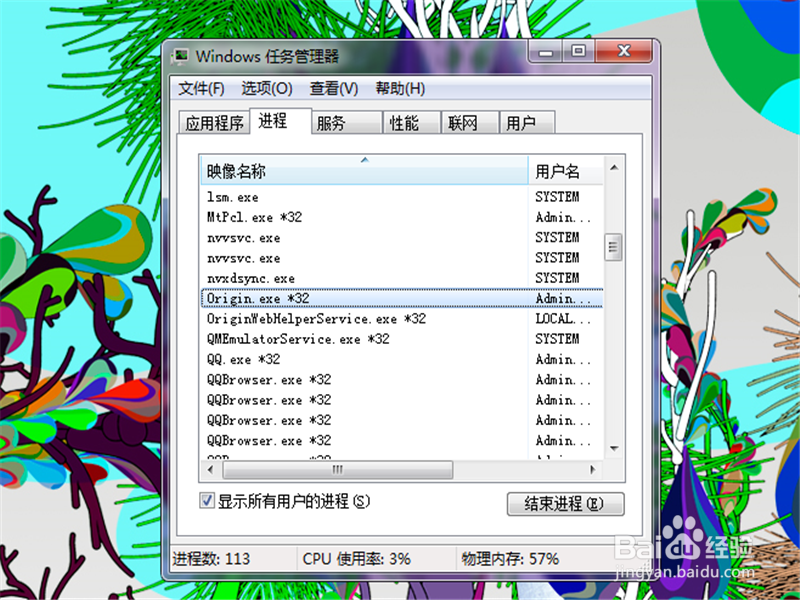Select the nvxdsync.exe process

click(402, 279)
